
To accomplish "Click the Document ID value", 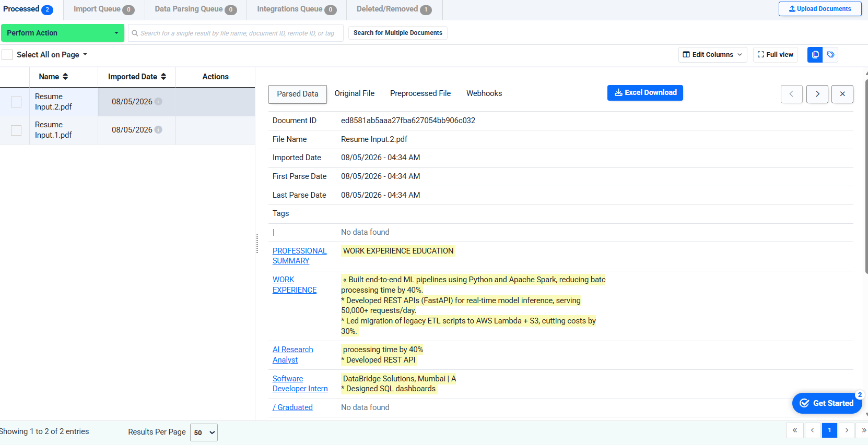I will point(408,121).
